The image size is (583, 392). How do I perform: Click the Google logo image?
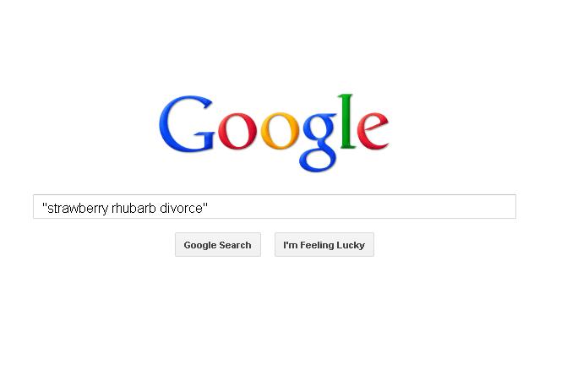tap(274, 133)
